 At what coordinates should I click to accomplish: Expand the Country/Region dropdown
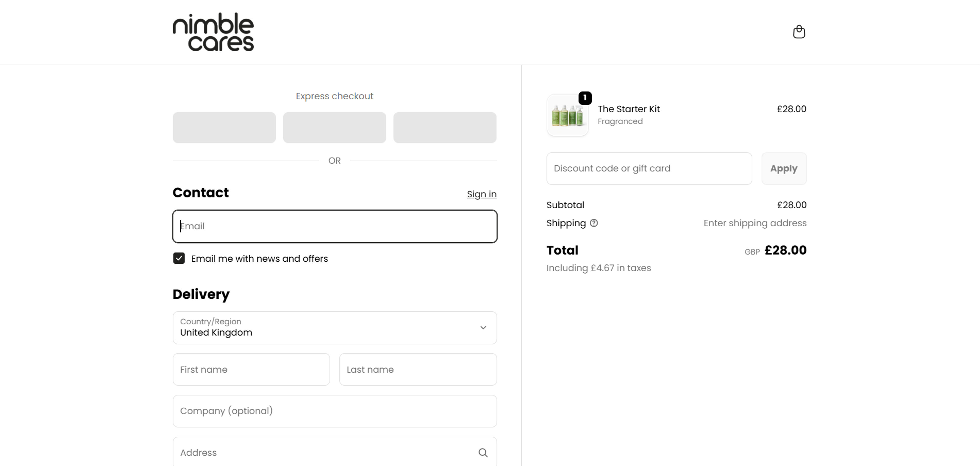(483, 328)
